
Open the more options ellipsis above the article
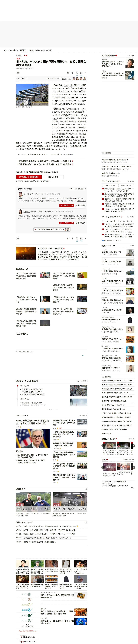[x=85, y=73]
